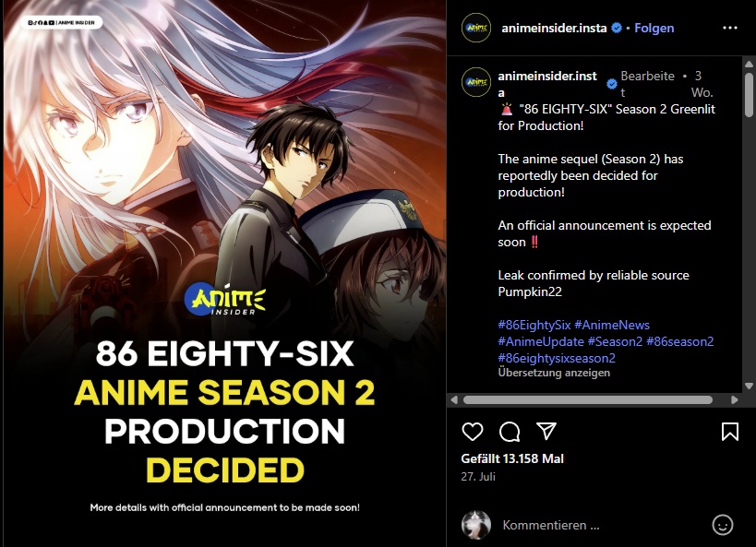Open comments via speech bubble icon
Screen dimensions: 756x547
tap(510, 432)
